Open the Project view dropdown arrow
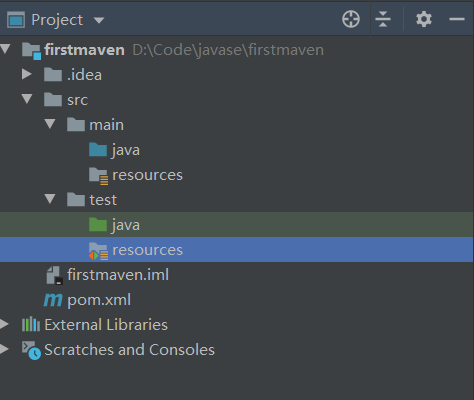The height and width of the screenshot is (400, 474). (x=99, y=20)
